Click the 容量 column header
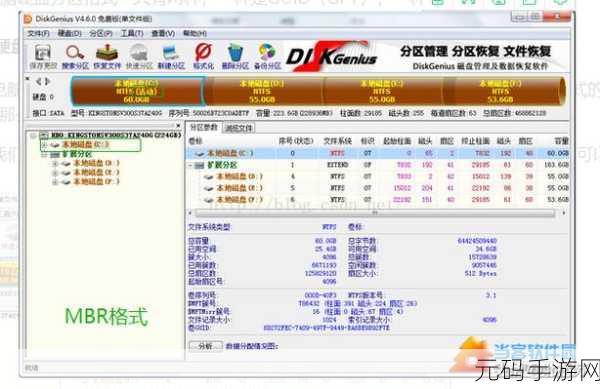The image size is (600, 389). coord(561,142)
